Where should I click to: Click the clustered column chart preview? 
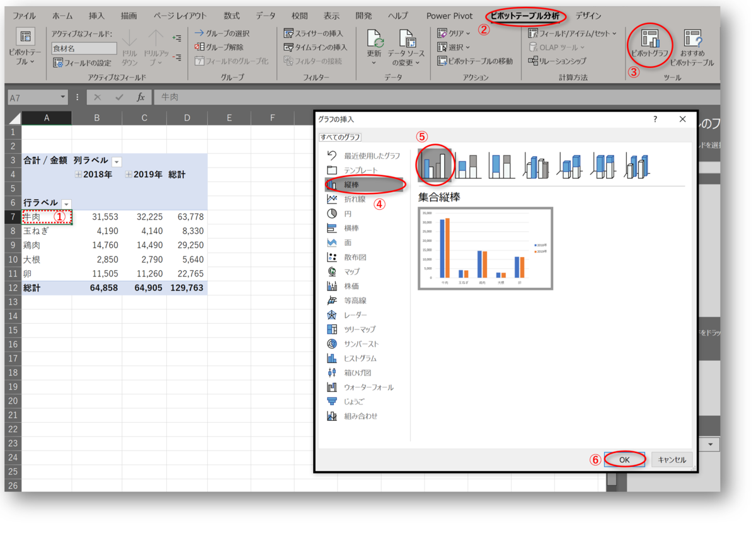(485, 248)
